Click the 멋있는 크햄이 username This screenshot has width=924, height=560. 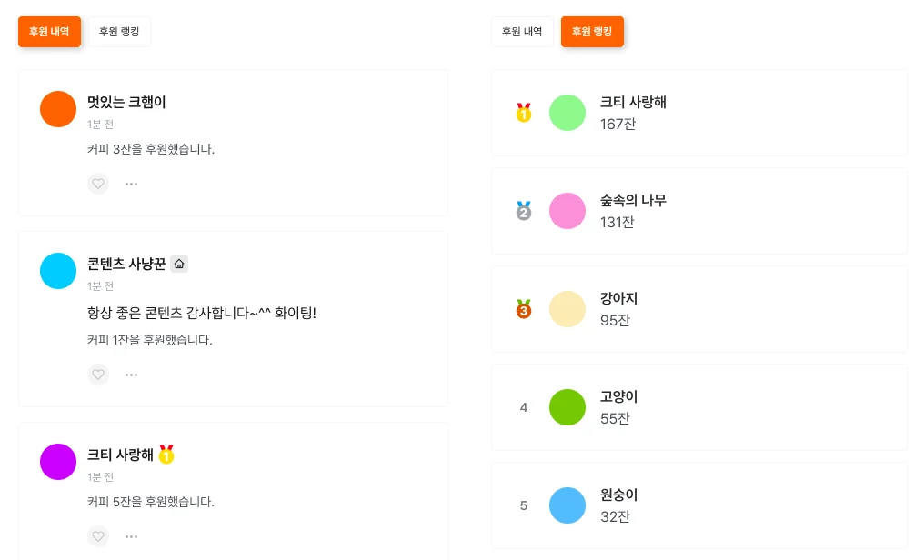coord(126,102)
